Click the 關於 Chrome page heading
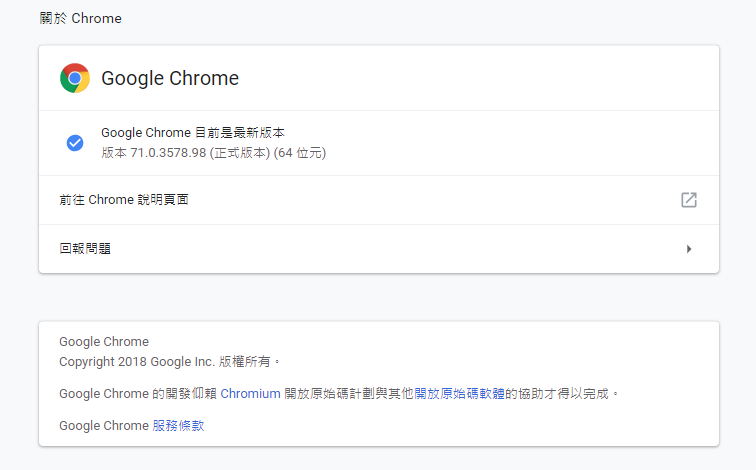Image resolution: width=756 pixels, height=470 pixels. click(x=79, y=18)
